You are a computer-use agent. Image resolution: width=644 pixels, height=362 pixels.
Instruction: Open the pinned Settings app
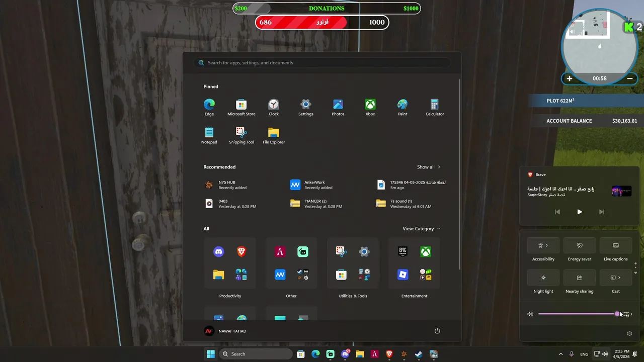pos(306,107)
